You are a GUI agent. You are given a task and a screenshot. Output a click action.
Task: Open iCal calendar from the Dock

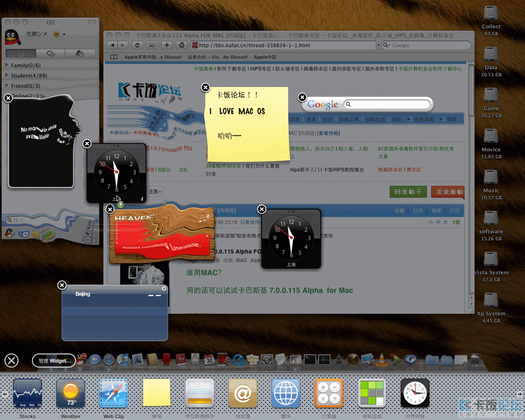210,360
